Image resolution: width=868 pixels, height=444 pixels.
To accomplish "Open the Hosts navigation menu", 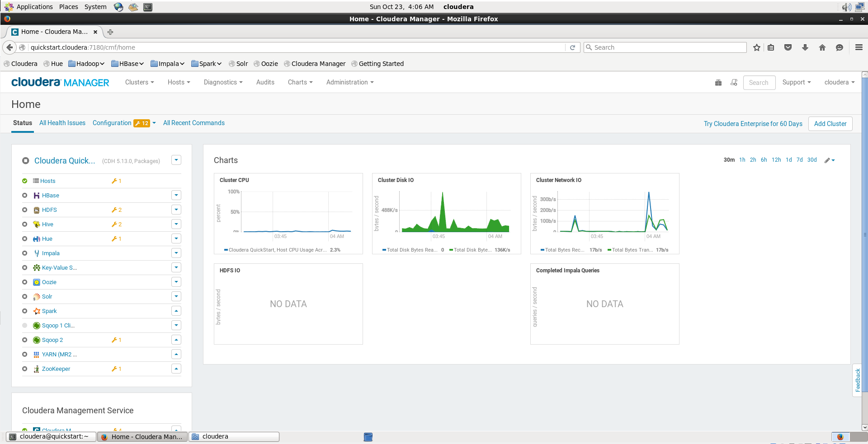I will point(179,82).
